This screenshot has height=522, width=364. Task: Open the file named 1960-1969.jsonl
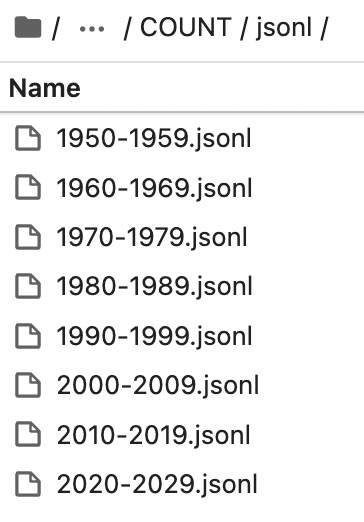click(154, 188)
